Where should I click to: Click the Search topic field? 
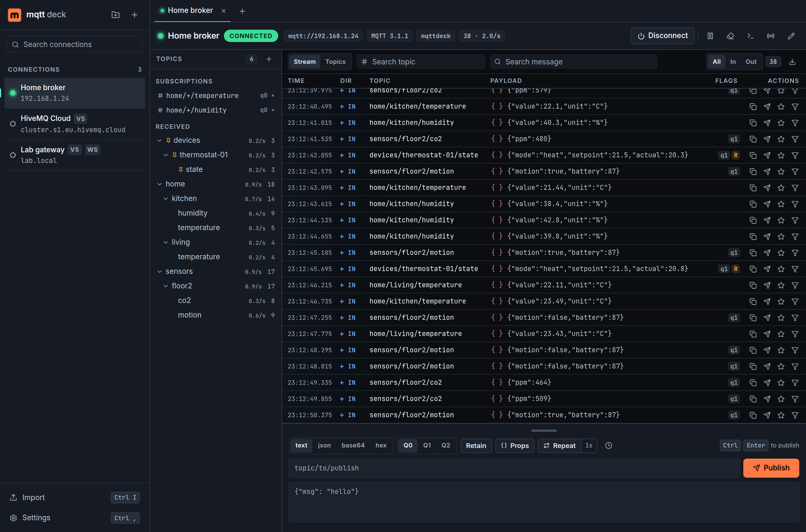tap(421, 62)
